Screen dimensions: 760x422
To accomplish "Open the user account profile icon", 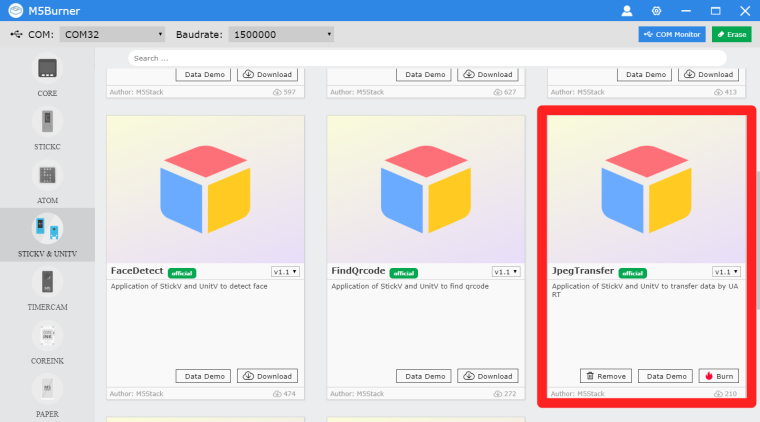I will click(x=627, y=11).
